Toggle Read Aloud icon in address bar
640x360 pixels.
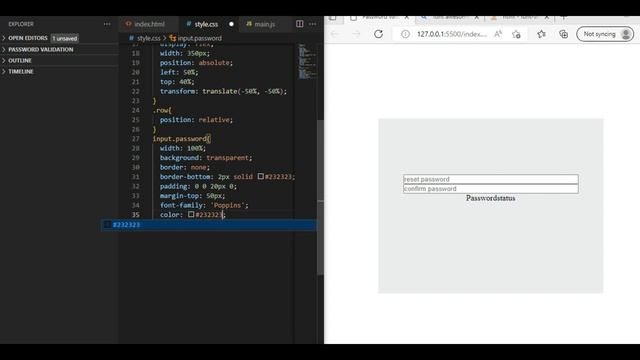pos(498,34)
